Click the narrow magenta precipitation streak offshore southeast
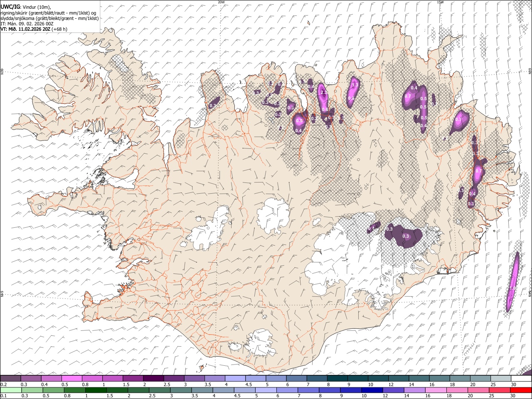 [512, 281]
